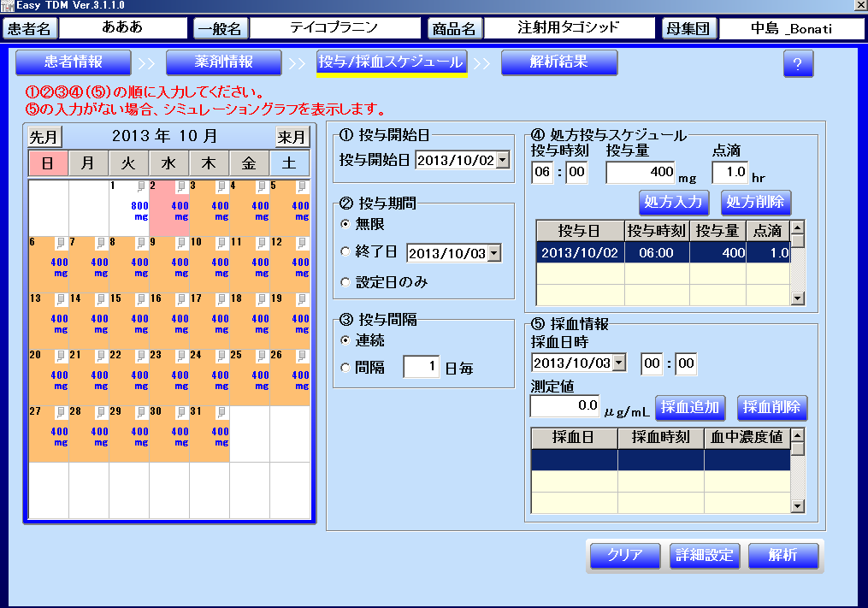Click the note icon on October 30 cell
Viewport: 868px width, 608px height.
click(181, 412)
